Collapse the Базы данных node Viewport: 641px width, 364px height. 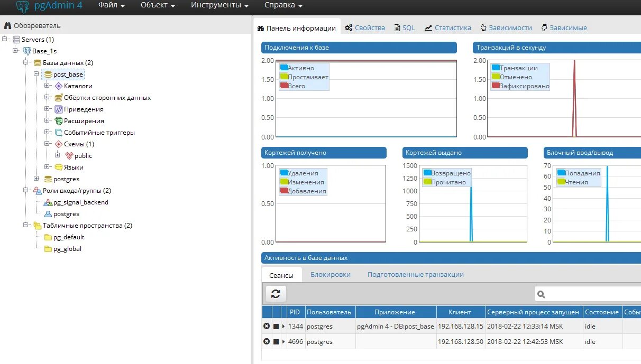(26, 62)
